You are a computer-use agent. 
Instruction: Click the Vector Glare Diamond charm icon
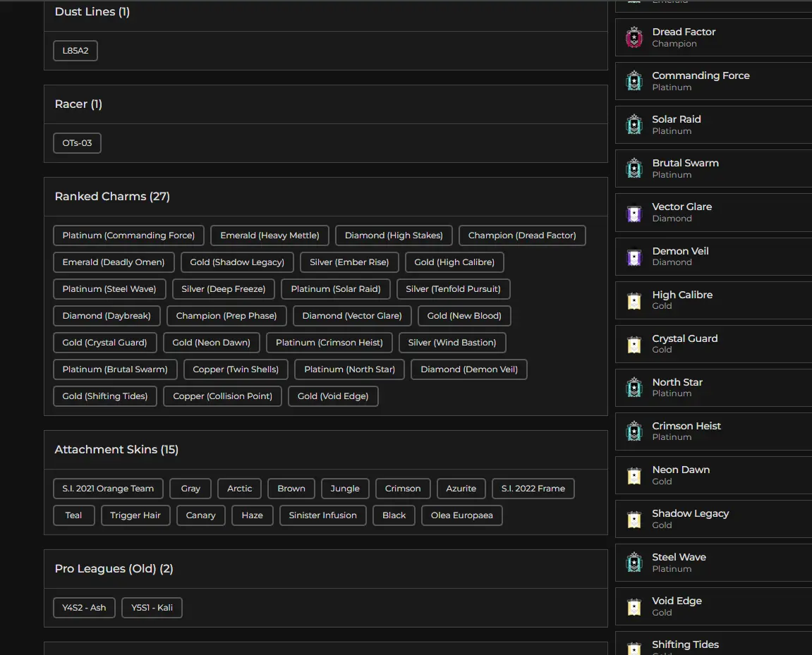coord(634,213)
